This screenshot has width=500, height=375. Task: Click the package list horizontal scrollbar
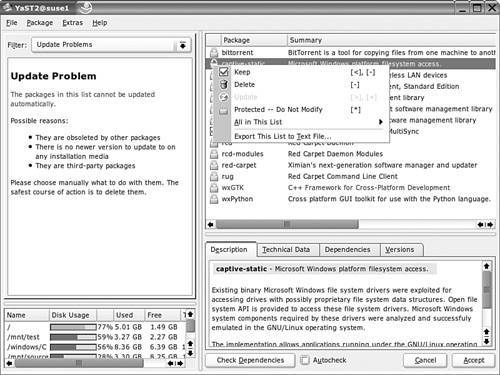tap(350, 225)
